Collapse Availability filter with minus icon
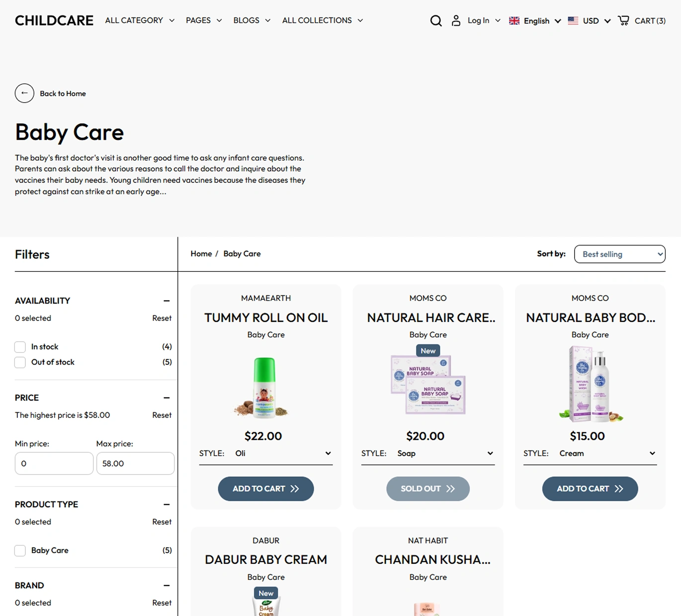This screenshot has height=616, width=681. click(x=167, y=301)
